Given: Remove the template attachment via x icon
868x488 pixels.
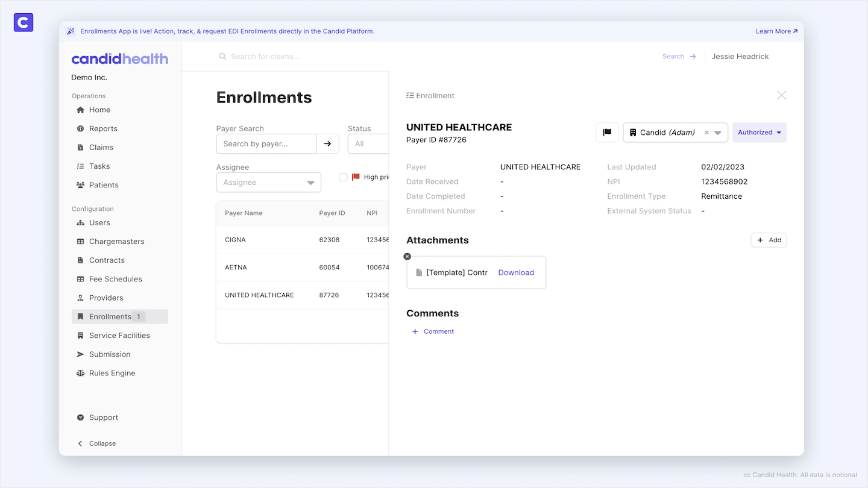Looking at the screenshot, I should click(x=407, y=257).
